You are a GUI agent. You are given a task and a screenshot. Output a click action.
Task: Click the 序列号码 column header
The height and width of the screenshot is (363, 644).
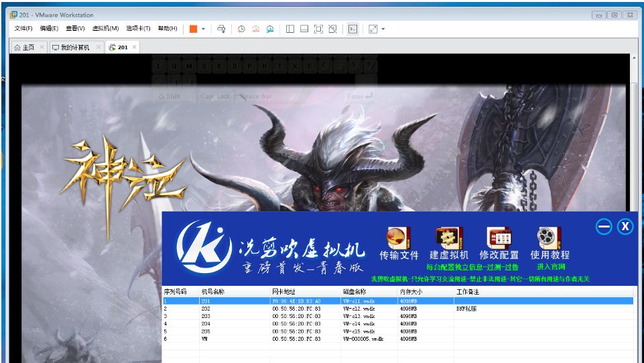click(181, 291)
